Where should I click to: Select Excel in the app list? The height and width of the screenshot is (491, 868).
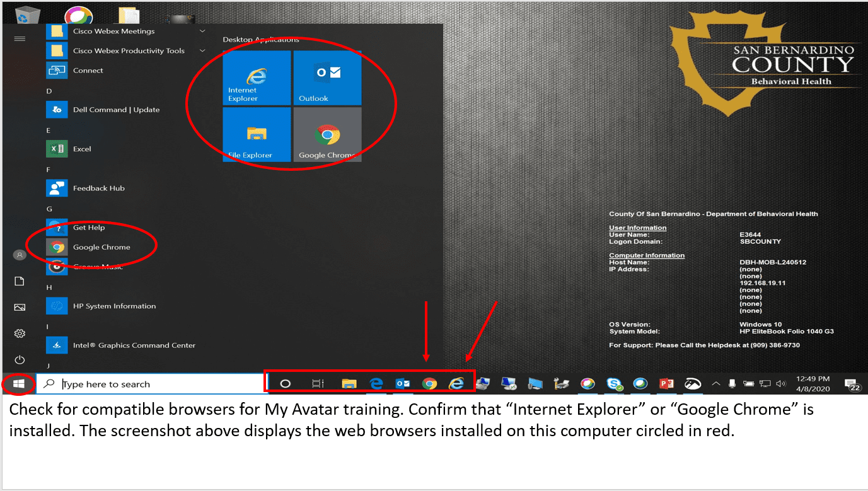click(82, 149)
